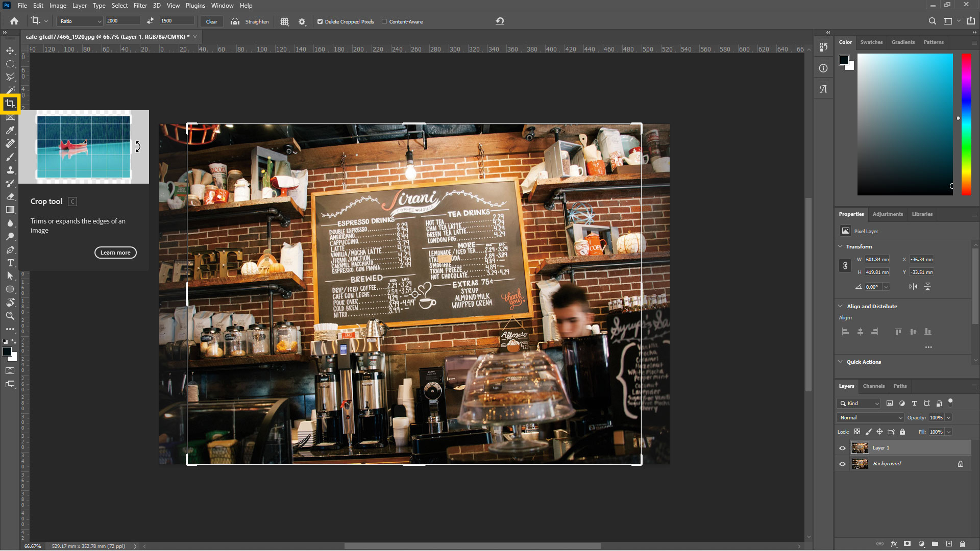Collapse Align and Distribute section

841,306
